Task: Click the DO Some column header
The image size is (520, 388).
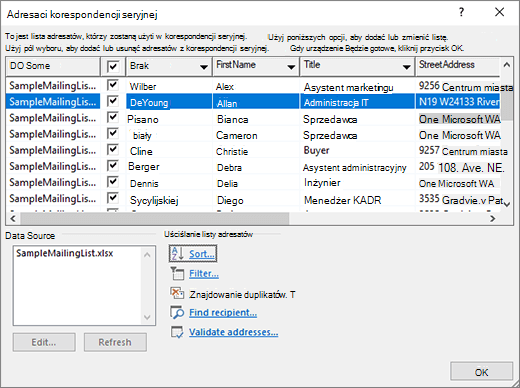Action: click(x=53, y=66)
